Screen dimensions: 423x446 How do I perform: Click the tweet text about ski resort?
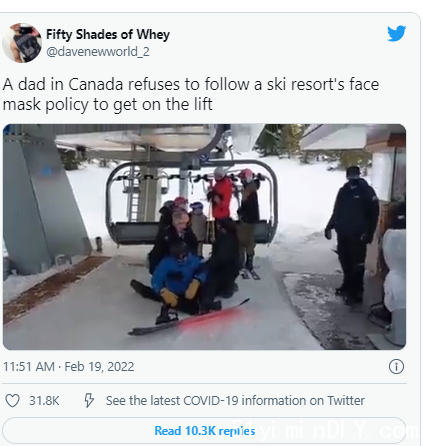click(191, 94)
